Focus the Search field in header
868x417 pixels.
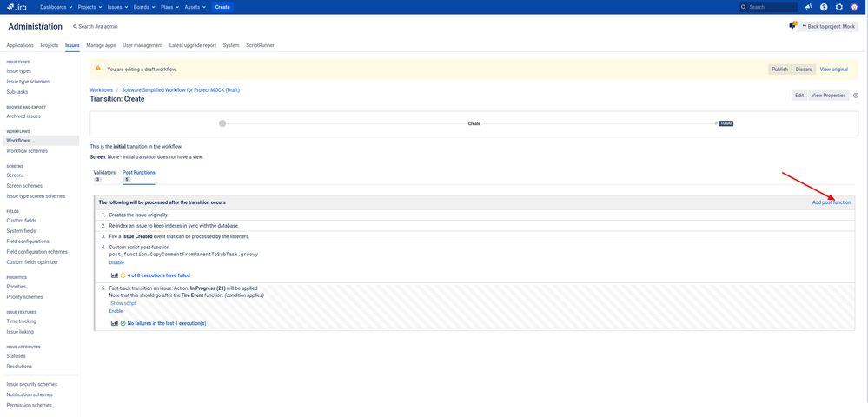click(x=768, y=7)
